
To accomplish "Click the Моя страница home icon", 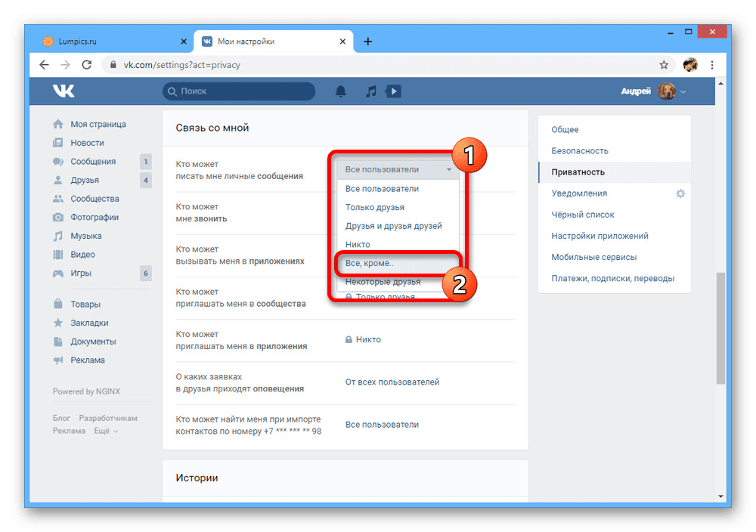I will tap(58, 125).
